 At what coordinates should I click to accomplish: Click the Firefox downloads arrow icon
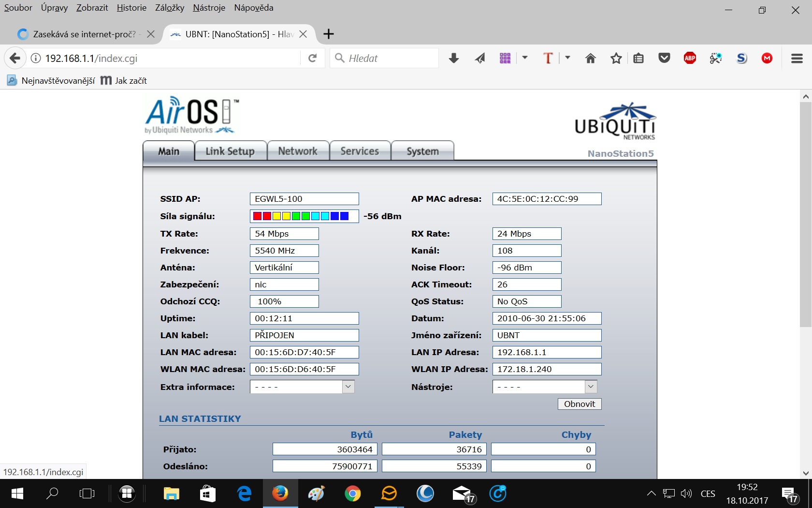click(x=453, y=59)
